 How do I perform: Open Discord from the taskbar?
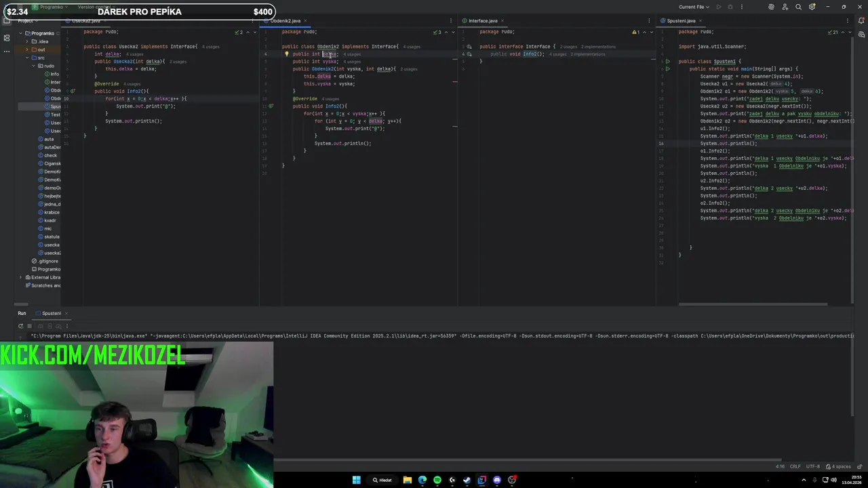click(x=497, y=480)
